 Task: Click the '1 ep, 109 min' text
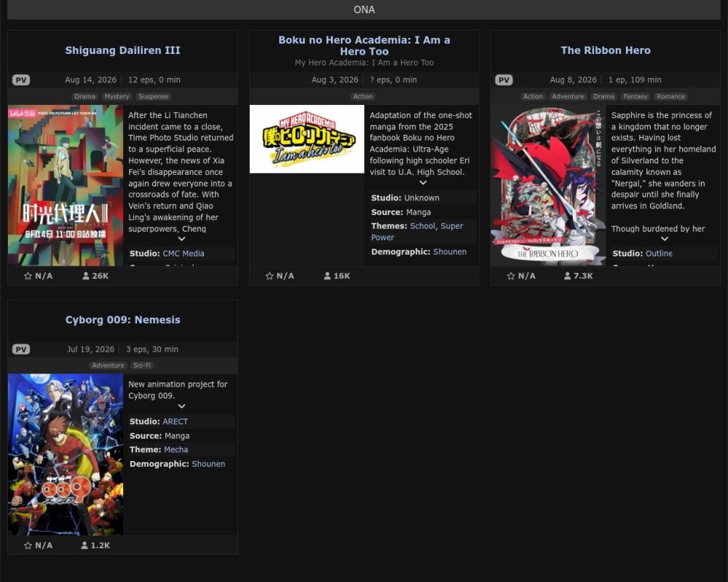[x=635, y=80]
